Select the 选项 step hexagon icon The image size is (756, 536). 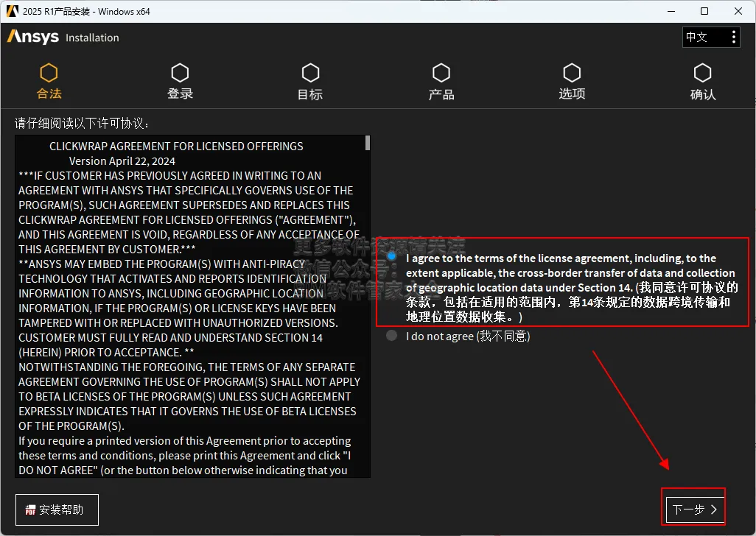[x=572, y=73]
